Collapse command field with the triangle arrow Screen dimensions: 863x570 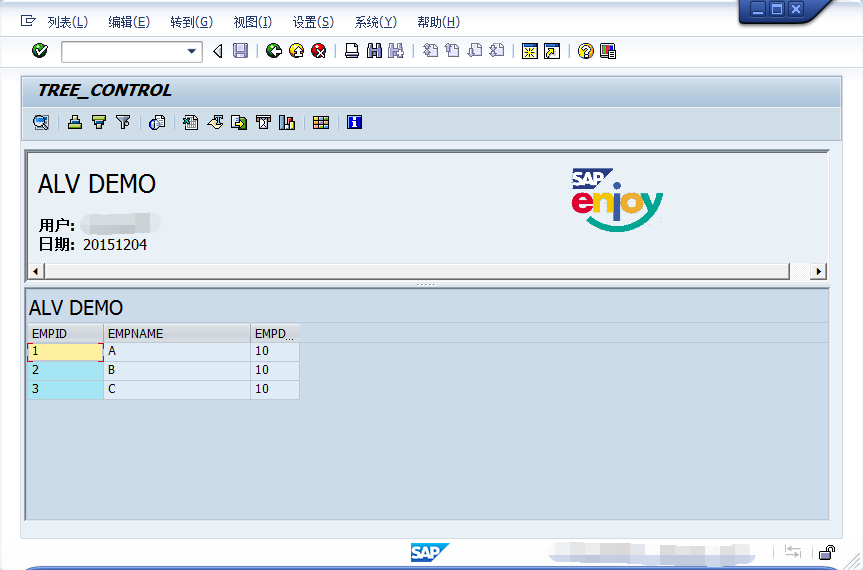(218, 51)
